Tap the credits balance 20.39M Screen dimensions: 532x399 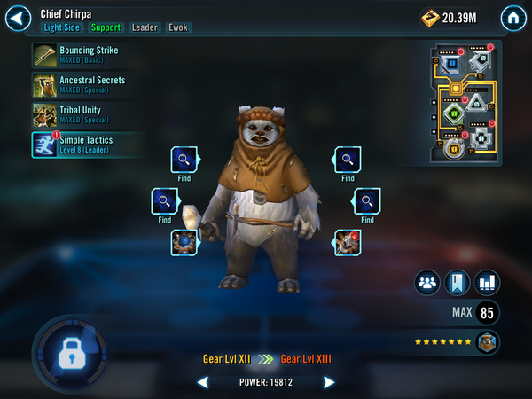449,18
